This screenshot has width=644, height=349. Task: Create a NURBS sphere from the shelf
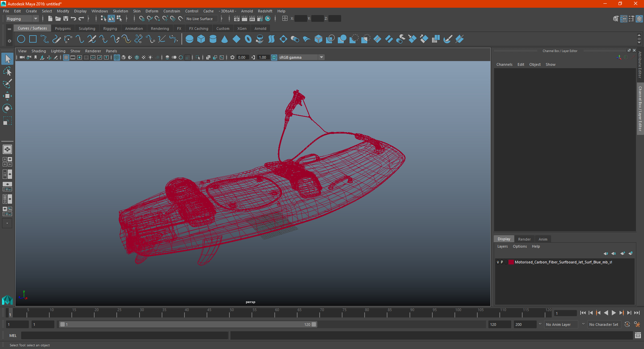[x=190, y=39]
